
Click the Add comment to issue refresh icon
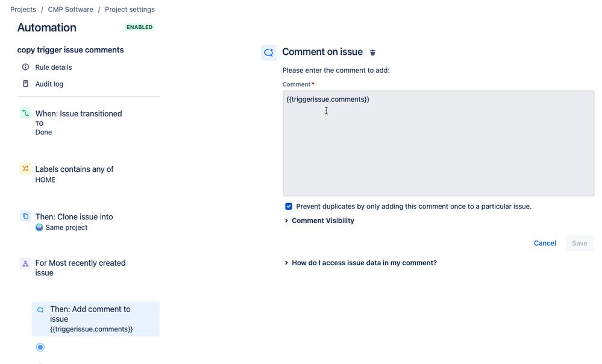40,310
